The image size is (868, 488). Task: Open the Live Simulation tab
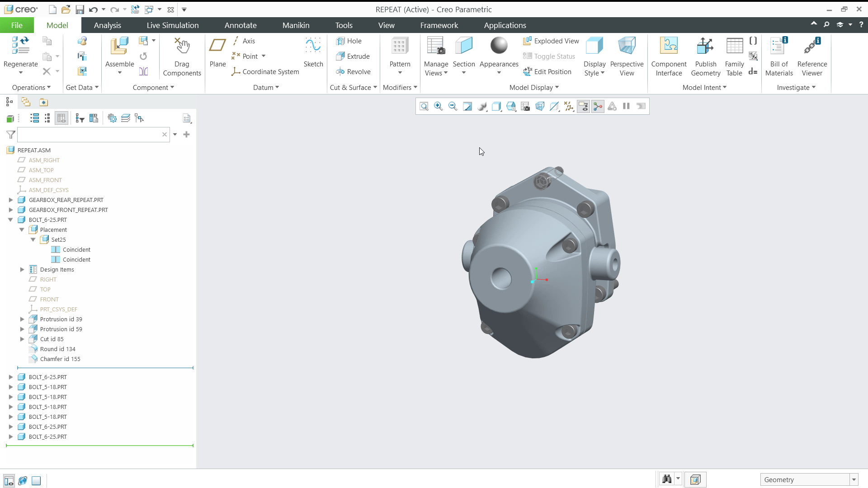click(x=173, y=25)
